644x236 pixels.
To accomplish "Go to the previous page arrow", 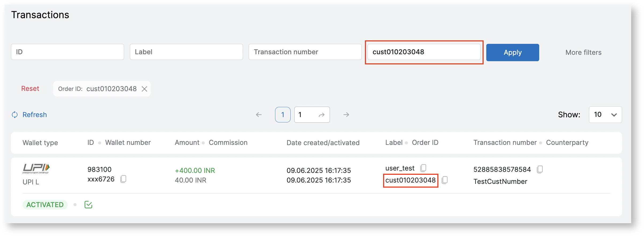I will pos(259,115).
